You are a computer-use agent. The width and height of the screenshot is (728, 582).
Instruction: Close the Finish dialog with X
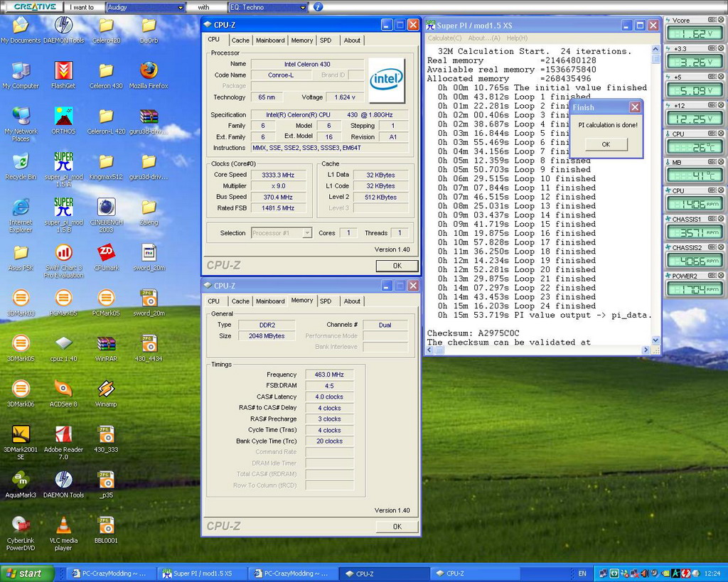point(635,108)
